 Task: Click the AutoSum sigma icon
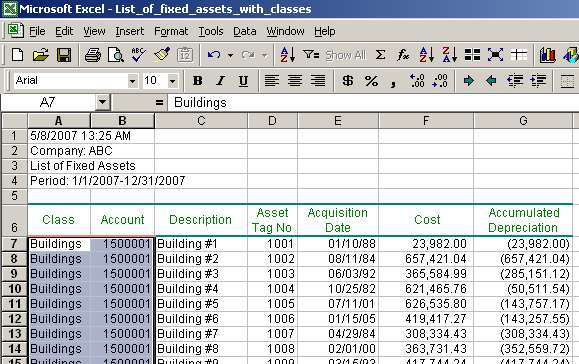pos(380,55)
